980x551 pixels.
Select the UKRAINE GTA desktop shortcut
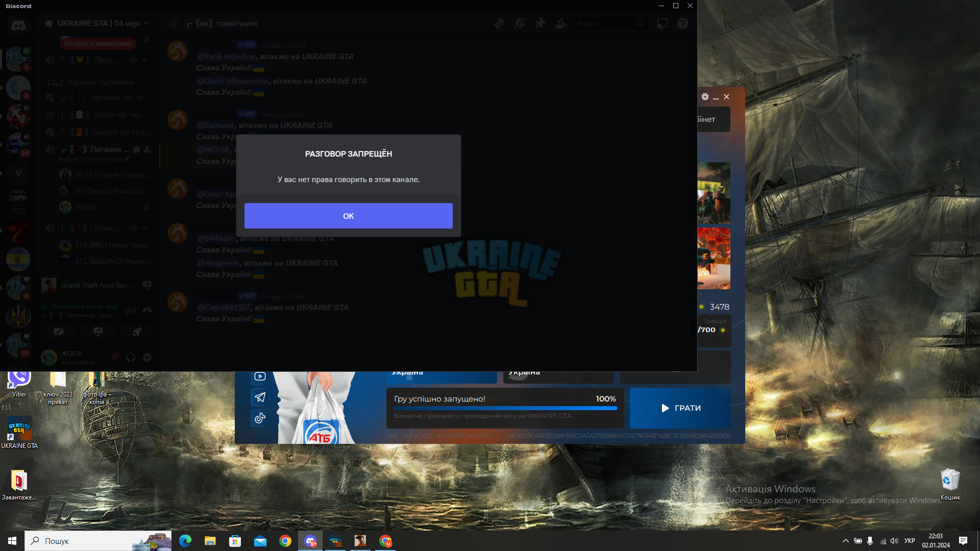pos(19,433)
